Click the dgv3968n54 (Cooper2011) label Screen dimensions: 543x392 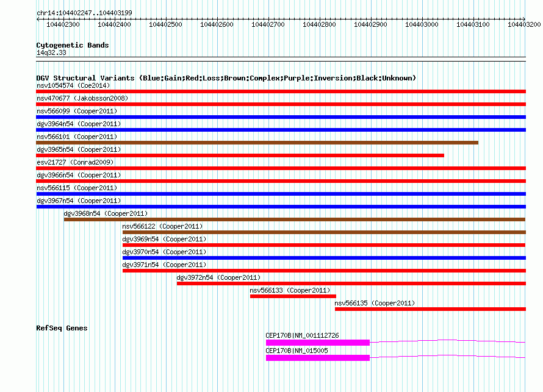click(106, 213)
